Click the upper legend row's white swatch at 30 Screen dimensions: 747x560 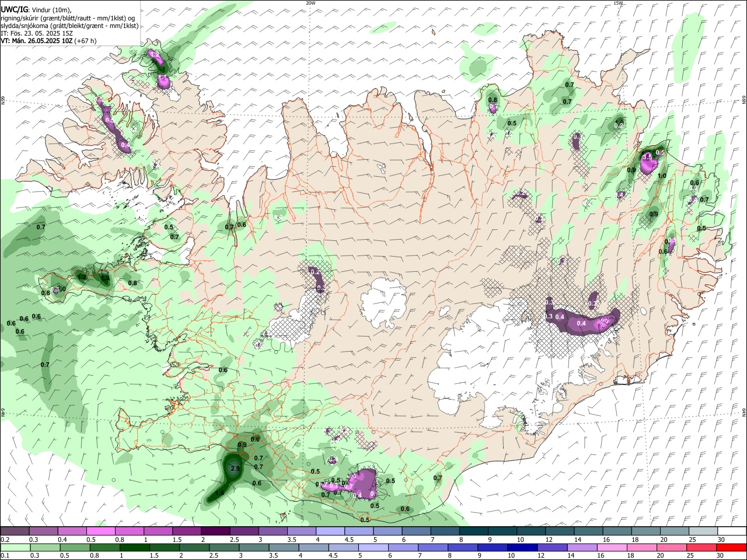coord(732,531)
